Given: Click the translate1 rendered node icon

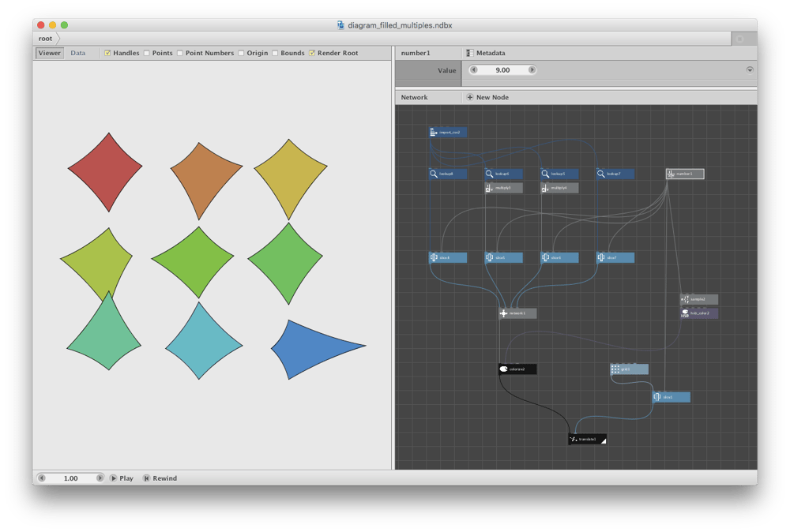Looking at the screenshot, I should click(x=574, y=440).
